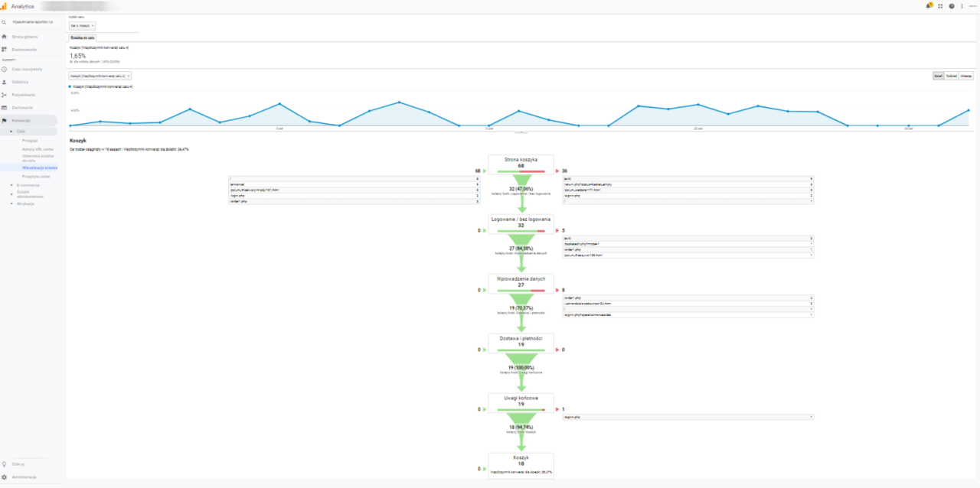Image resolution: width=980 pixels, height=488 pixels.
Task: Click the gear icon for Administracja
Action: pos(5,477)
